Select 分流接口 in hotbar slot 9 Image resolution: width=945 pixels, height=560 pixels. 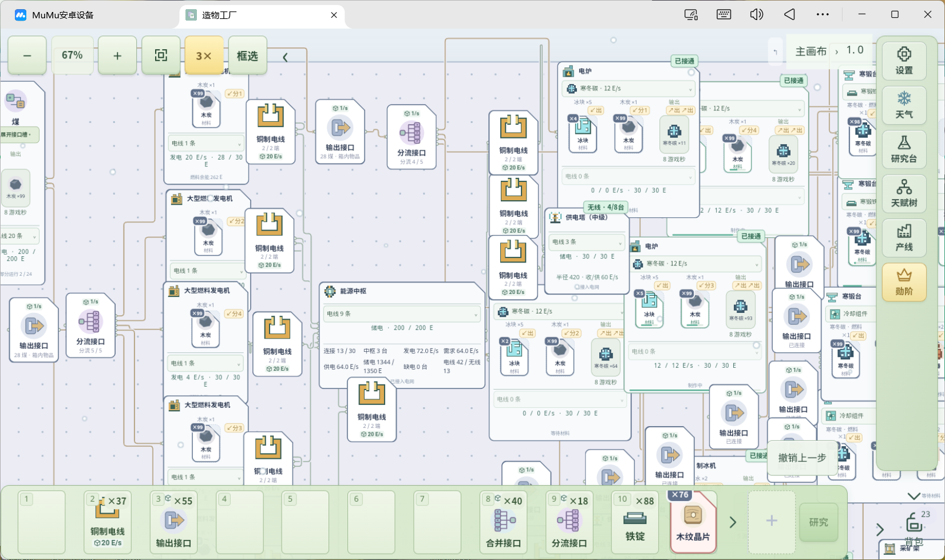pyautogui.click(x=569, y=522)
